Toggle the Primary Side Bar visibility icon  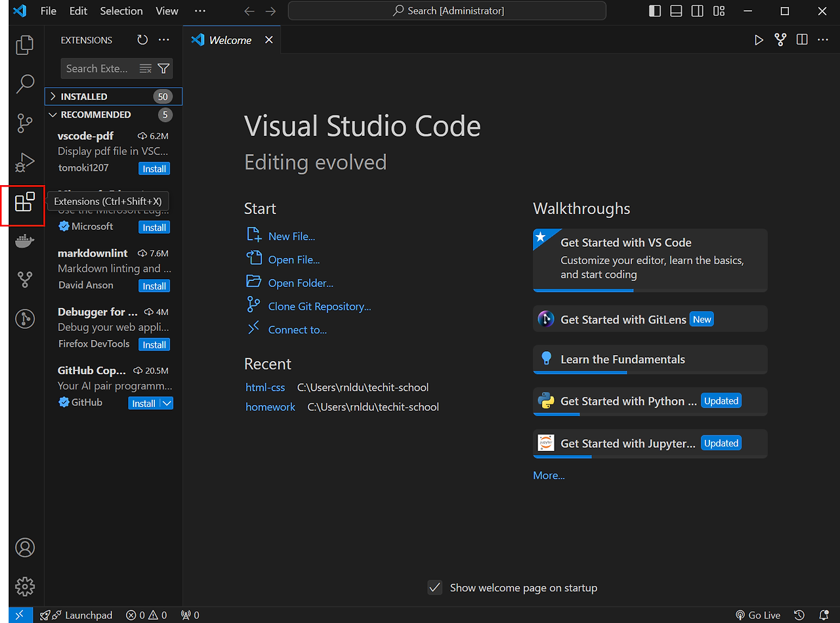654,11
